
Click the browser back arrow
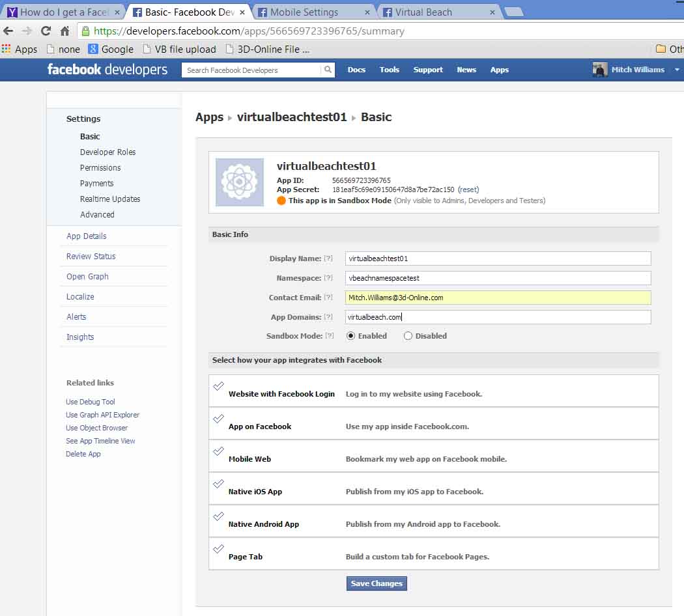tap(8, 31)
